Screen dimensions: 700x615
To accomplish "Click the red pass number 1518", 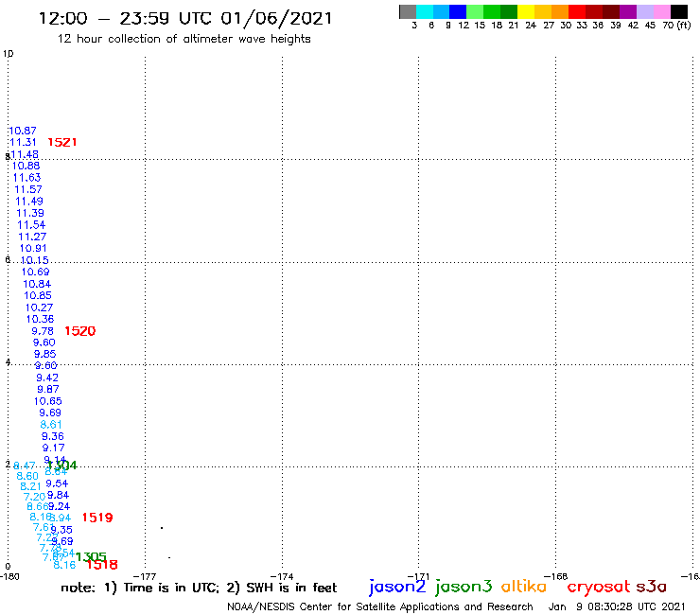I will tap(102, 565).
